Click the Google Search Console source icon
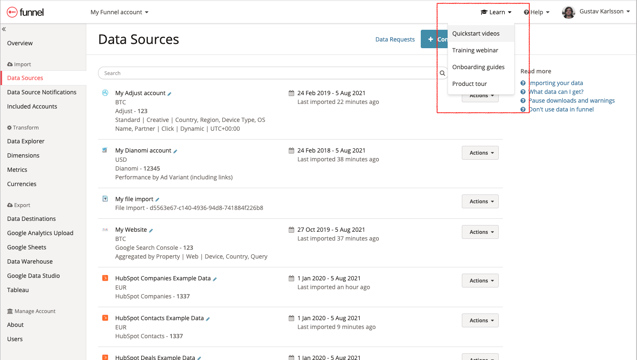Viewport: 637px width, 360px height. 105,230
